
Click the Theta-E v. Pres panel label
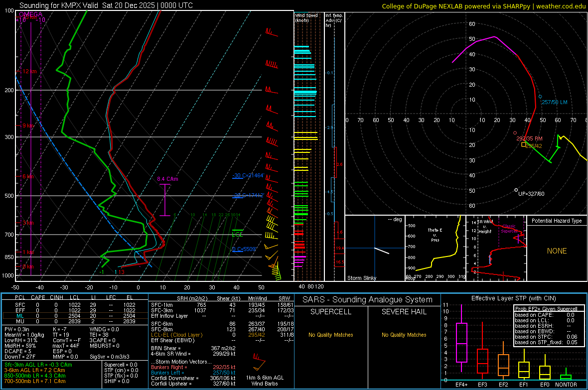coord(435,235)
